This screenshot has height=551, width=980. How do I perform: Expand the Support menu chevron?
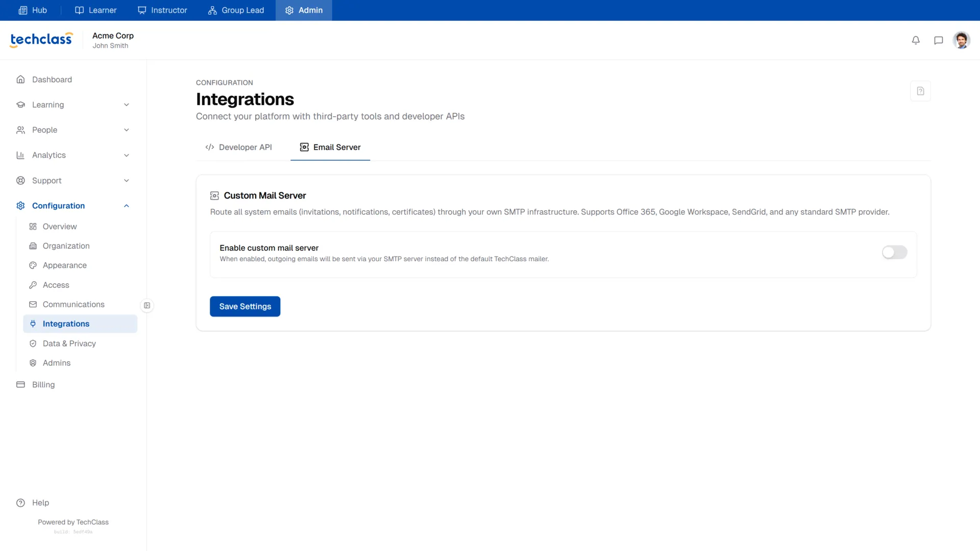point(127,181)
